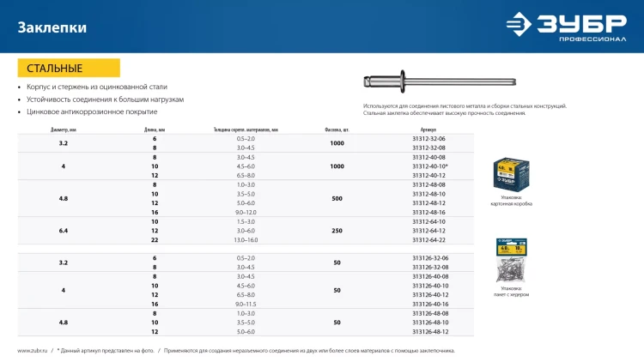Click the Фасовка, шт. column header
Image resolution: width=644 pixels, height=362 pixels.
337,130
